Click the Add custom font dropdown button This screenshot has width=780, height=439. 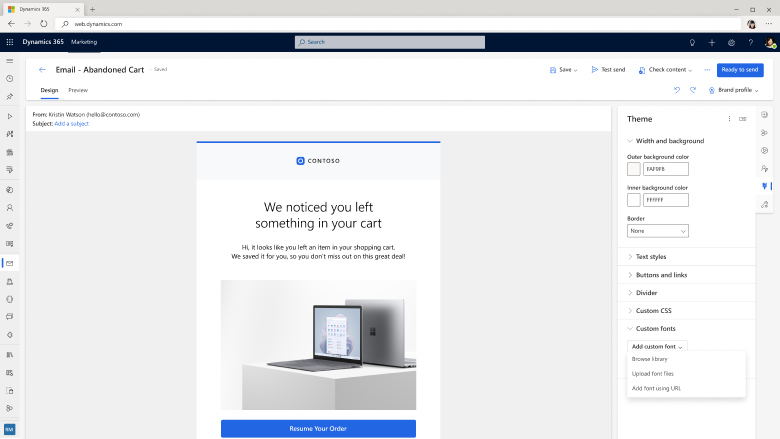[x=657, y=347]
